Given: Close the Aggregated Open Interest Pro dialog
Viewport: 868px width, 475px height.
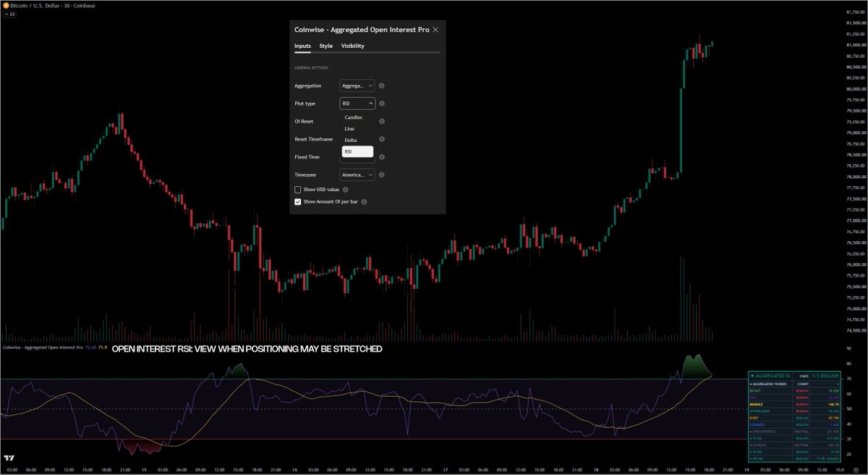Looking at the screenshot, I should point(435,30).
